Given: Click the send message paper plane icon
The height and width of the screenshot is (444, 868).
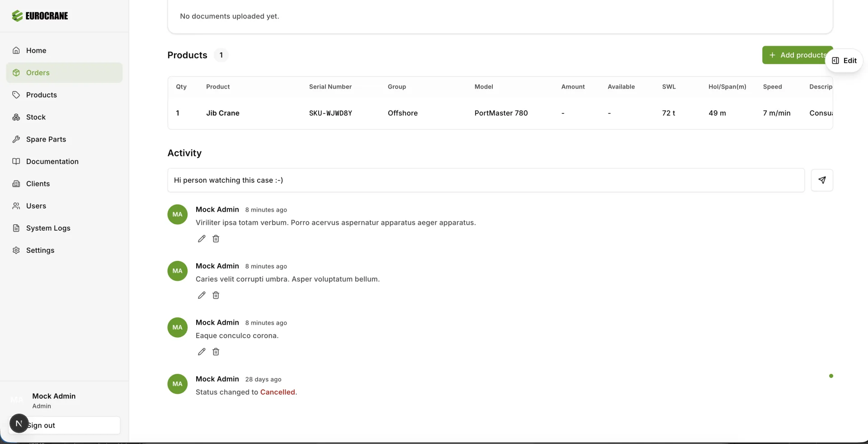Looking at the screenshot, I should point(821,180).
